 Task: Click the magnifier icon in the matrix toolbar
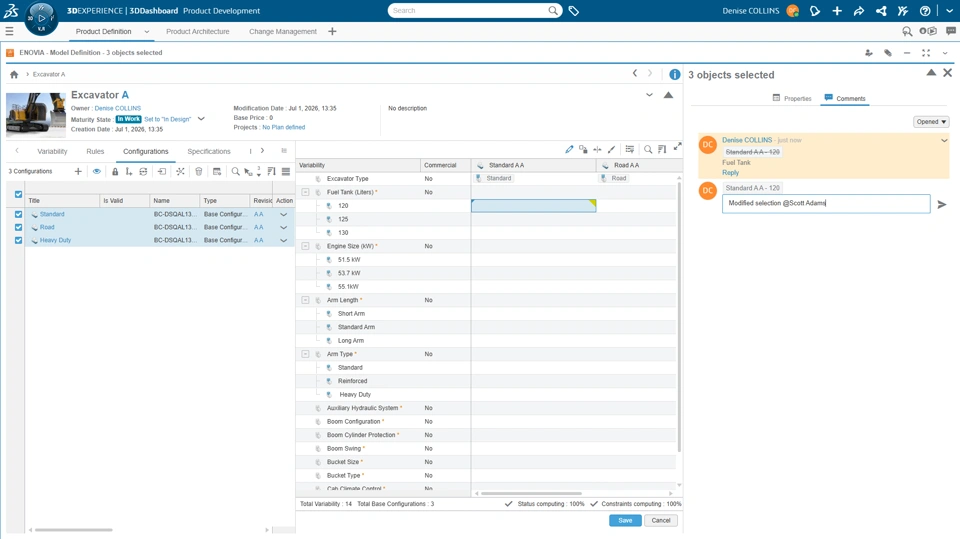648,149
